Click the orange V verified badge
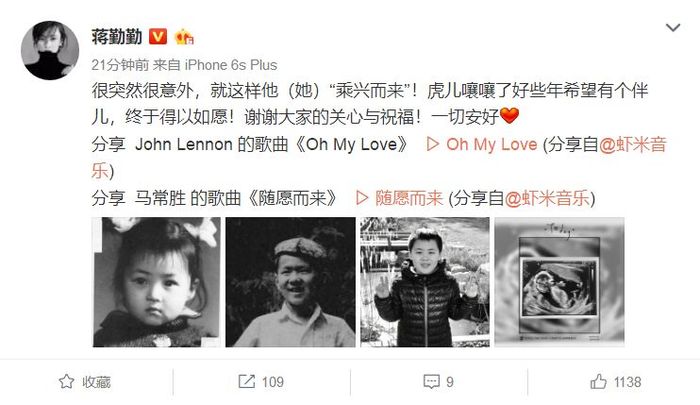The image size is (700, 405). click(158, 37)
